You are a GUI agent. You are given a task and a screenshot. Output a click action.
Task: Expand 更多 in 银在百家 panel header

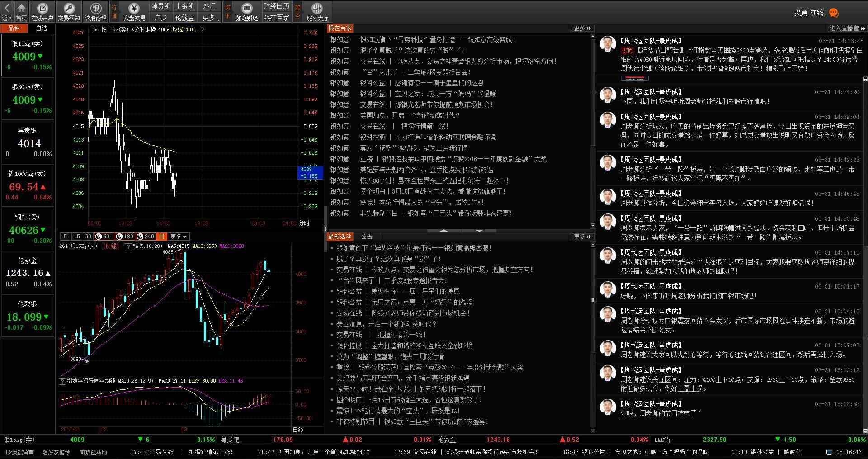(x=582, y=28)
